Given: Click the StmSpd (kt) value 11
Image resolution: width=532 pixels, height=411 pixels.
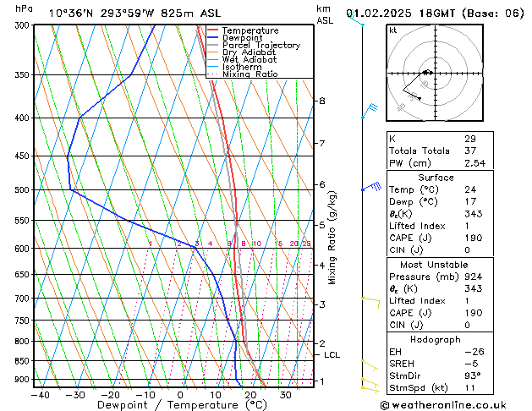Looking at the screenshot, I should [x=470, y=387].
